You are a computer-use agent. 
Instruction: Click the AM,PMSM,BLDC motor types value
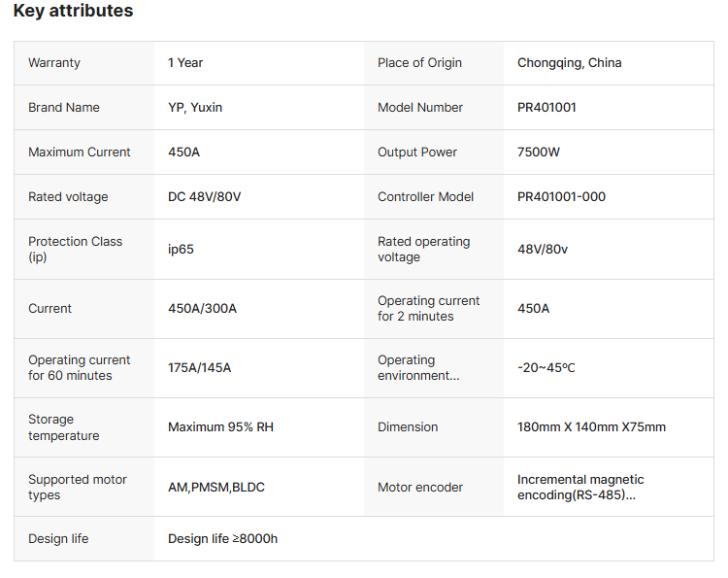coord(215,487)
